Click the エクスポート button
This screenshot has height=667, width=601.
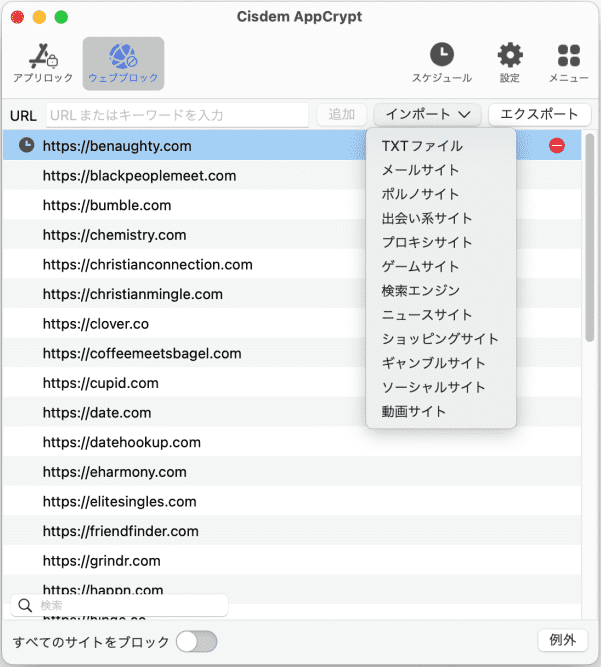point(539,114)
